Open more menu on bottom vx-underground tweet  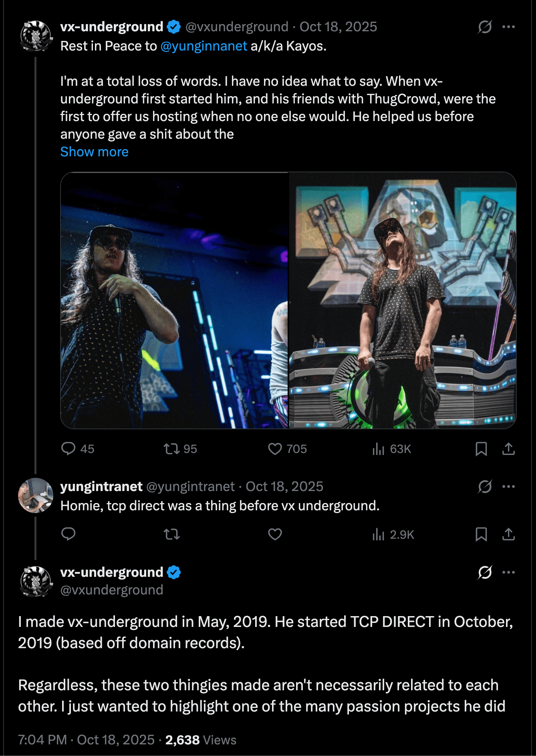(508, 572)
